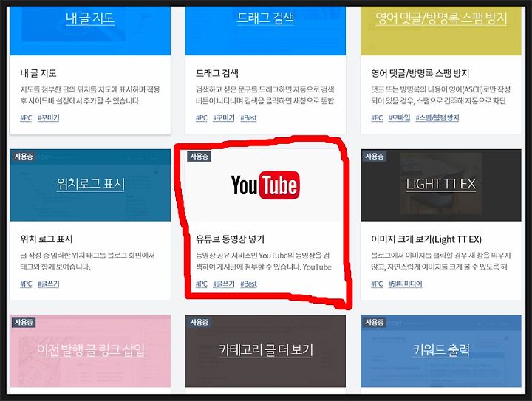Open the 이전 발행 글 링크 삽입 banner link
Screen dimensions: 532x401
coord(91,350)
